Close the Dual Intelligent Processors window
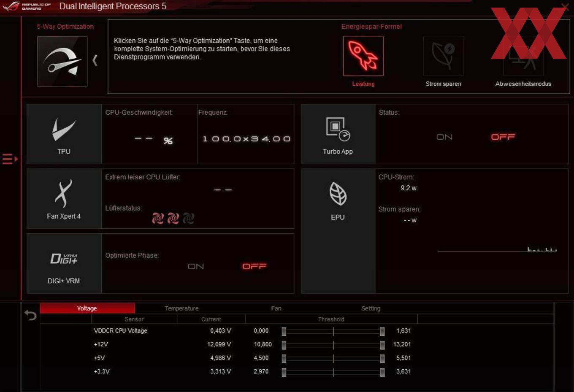This screenshot has width=574, height=392. (565, 6)
